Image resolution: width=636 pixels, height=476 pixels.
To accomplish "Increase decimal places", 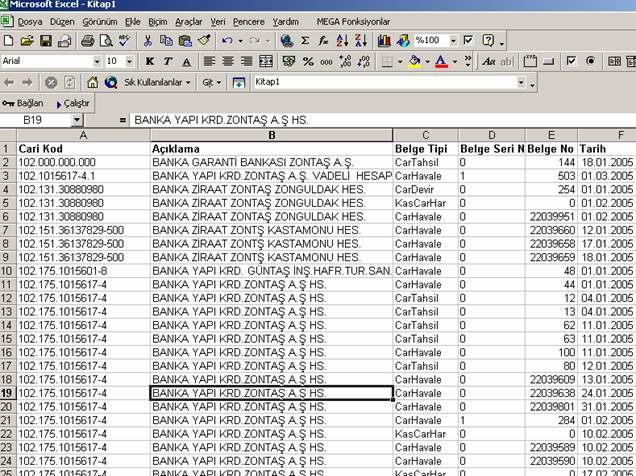I will pyautogui.click(x=345, y=61).
